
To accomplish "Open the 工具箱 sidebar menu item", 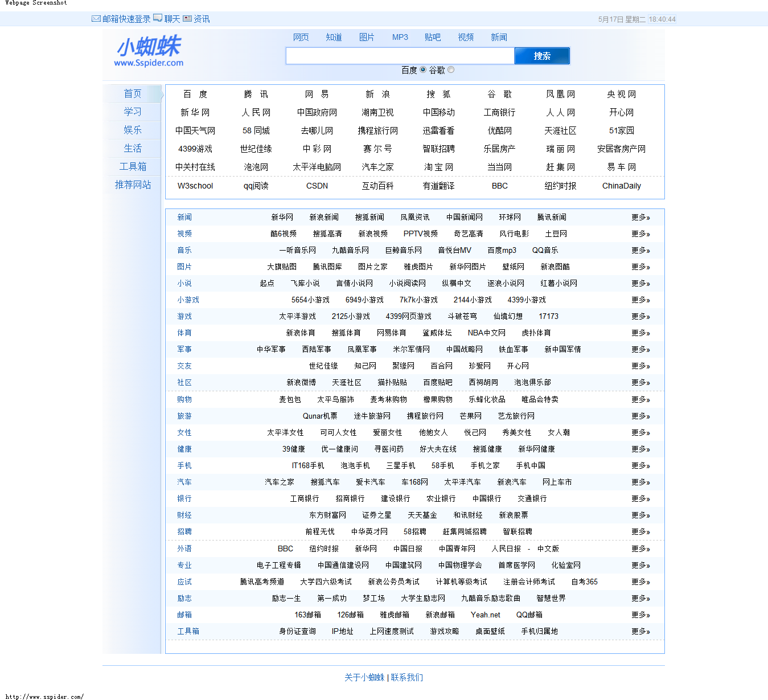I will [133, 166].
